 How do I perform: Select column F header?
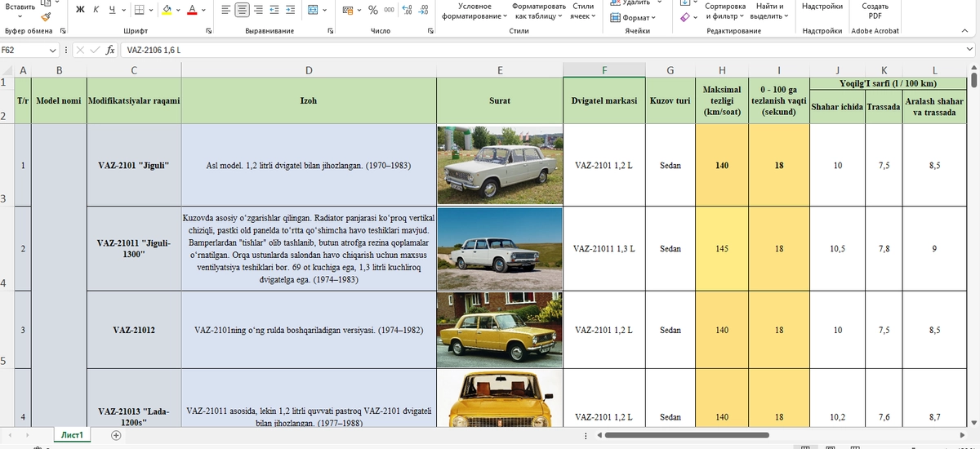pos(604,70)
